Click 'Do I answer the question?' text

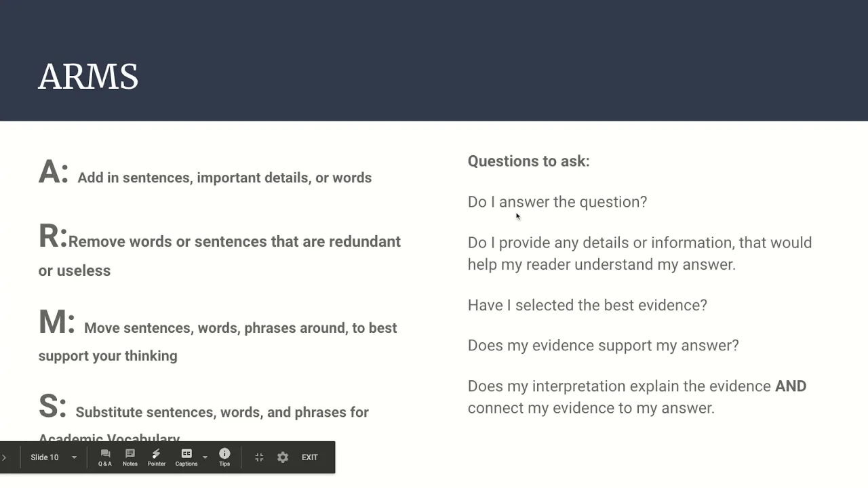(x=557, y=202)
